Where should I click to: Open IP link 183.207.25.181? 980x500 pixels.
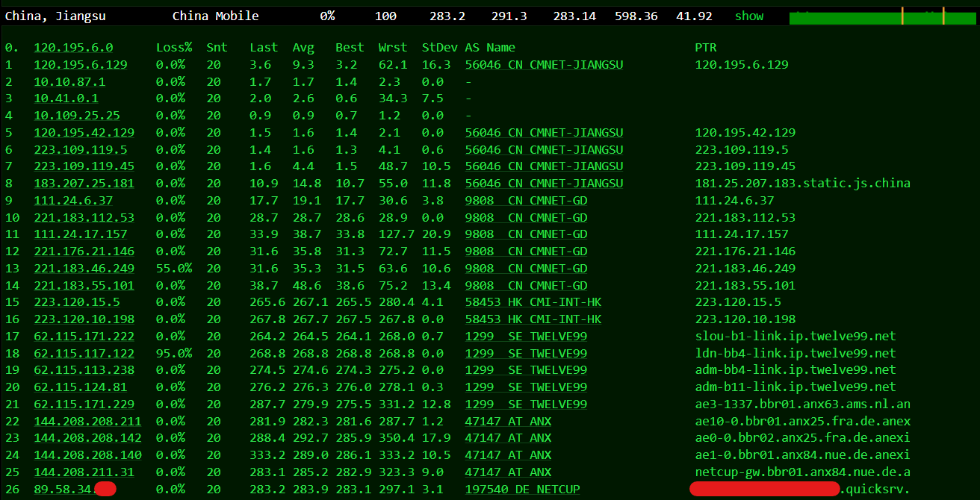click(84, 184)
